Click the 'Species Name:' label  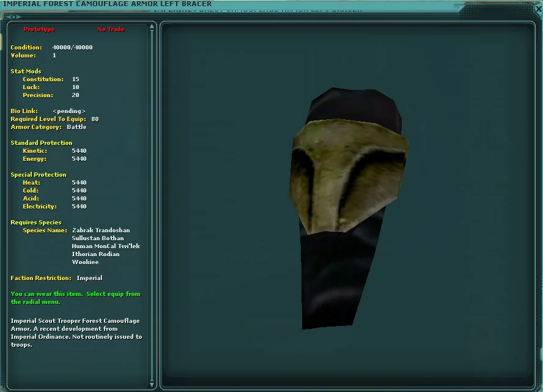tap(45, 231)
